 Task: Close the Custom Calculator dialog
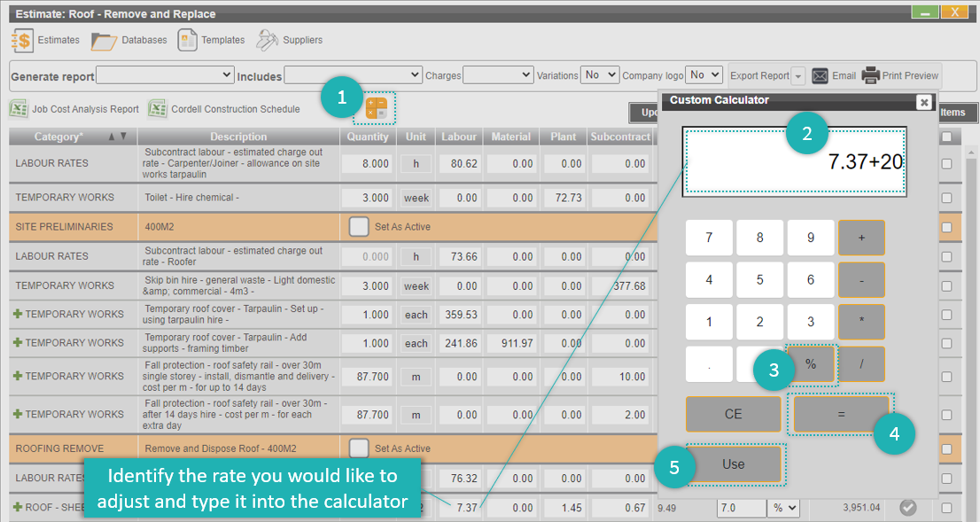pyautogui.click(x=923, y=102)
